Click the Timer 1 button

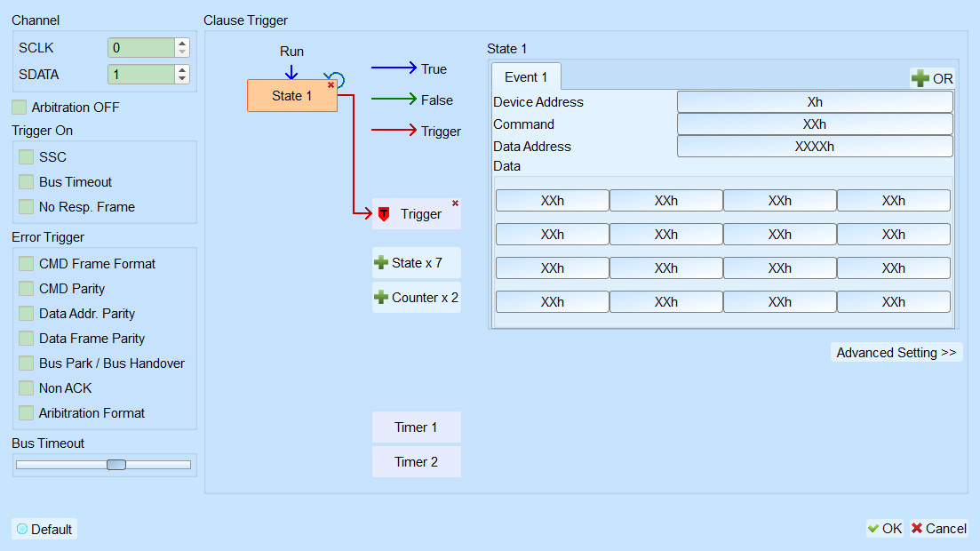[416, 427]
